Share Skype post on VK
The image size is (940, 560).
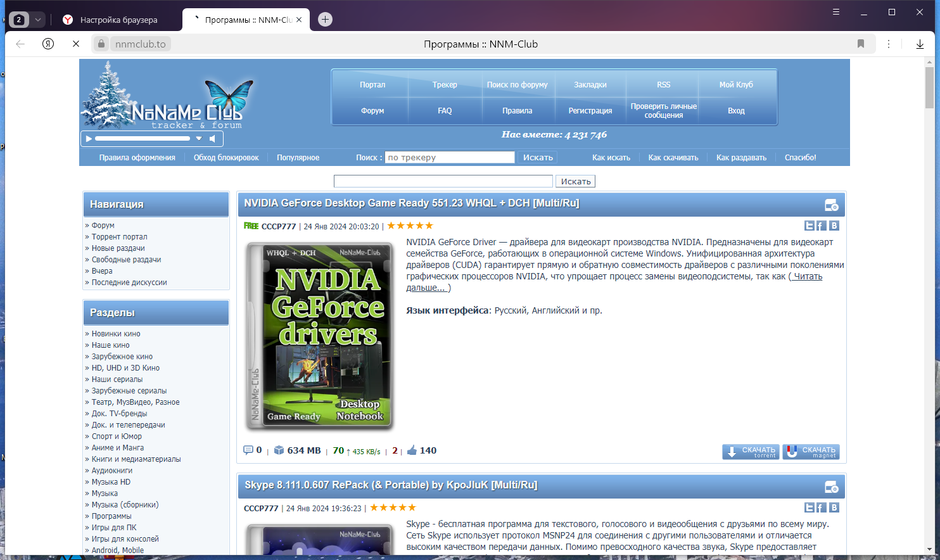point(834,507)
